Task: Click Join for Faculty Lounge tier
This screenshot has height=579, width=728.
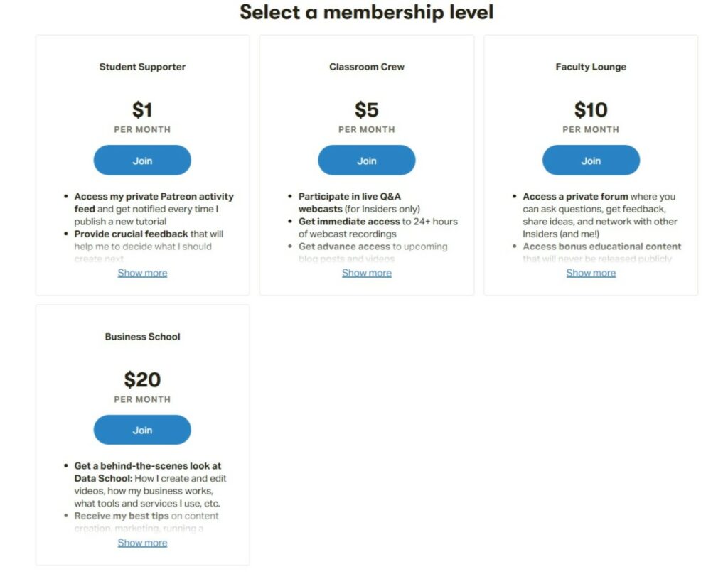Action: pos(591,160)
